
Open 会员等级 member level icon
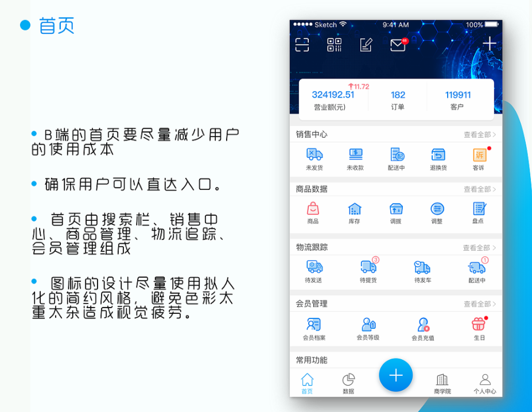[368, 324]
